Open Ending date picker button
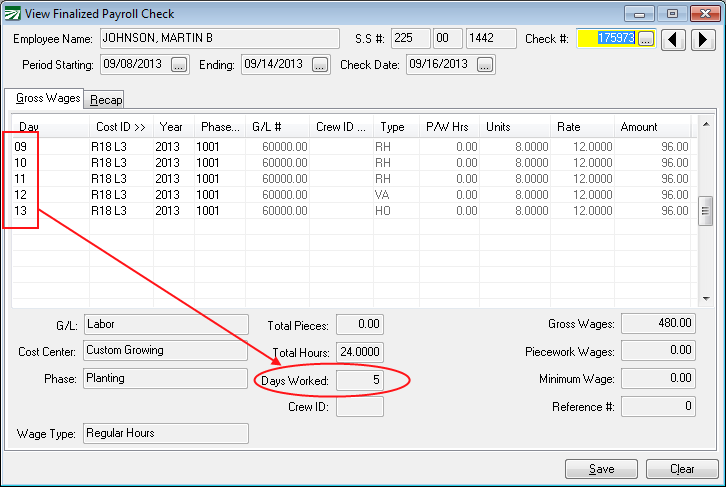This screenshot has height=487, width=726. coord(320,65)
